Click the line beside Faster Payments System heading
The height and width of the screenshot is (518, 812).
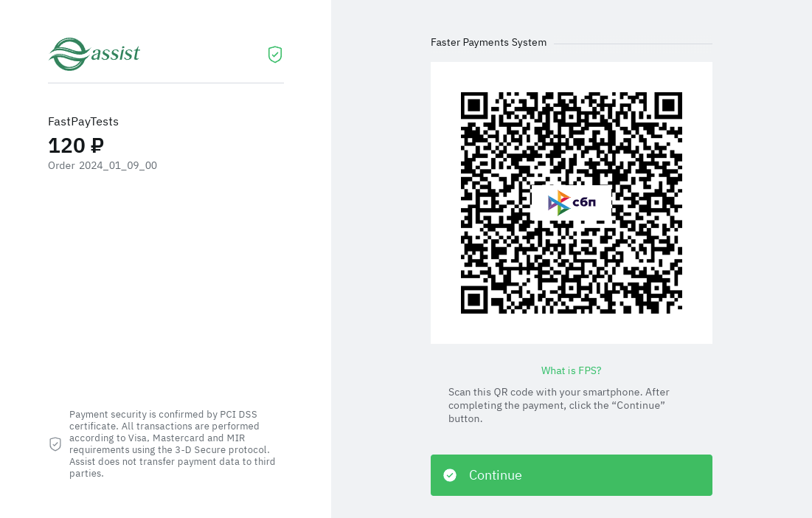point(632,44)
